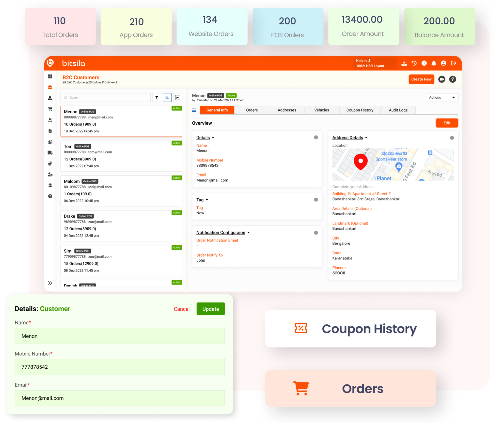
Task: Switch to the Audit Logs tab
Action: coord(398,110)
